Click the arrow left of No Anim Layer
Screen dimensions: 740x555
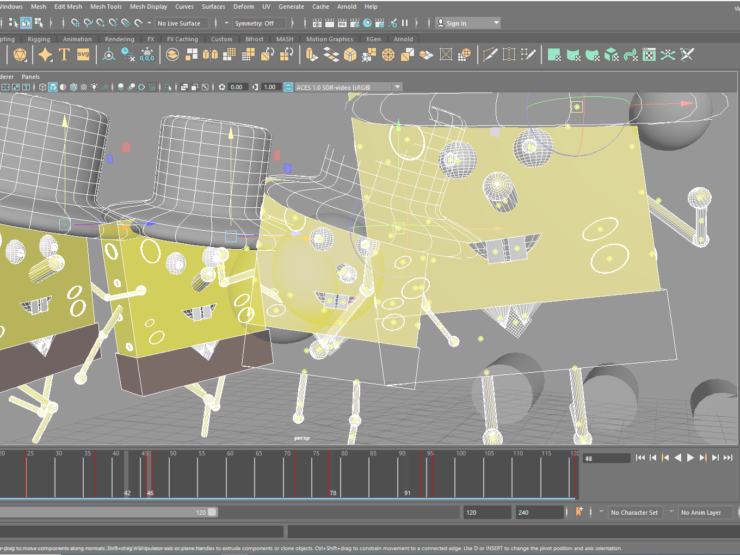coord(671,512)
